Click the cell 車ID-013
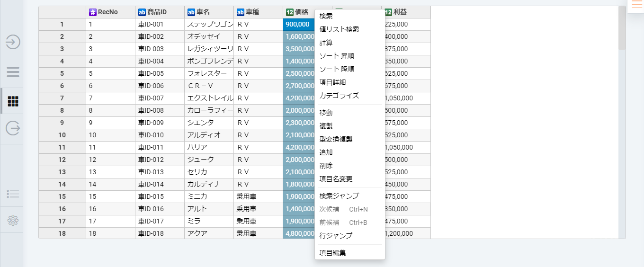Viewport: 644px width, 267px height. (x=160, y=172)
